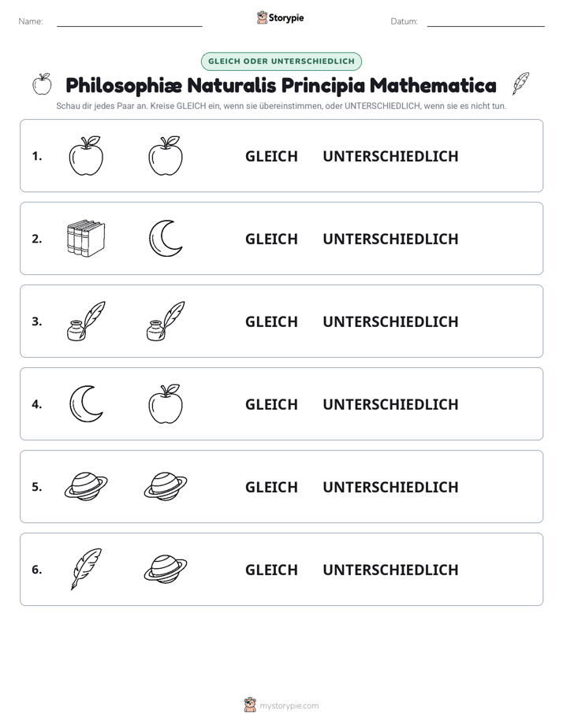
Task: Click the stack of books in row 2
Action: point(86,238)
